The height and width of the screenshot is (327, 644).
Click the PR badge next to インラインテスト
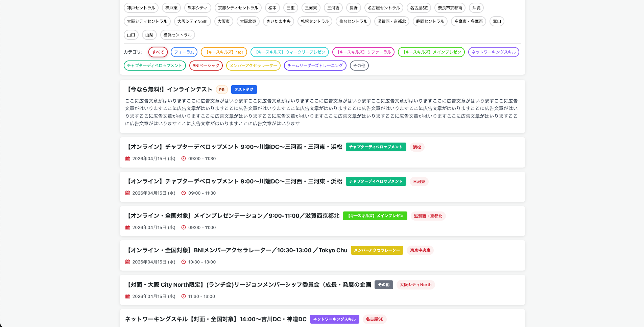pos(222,90)
